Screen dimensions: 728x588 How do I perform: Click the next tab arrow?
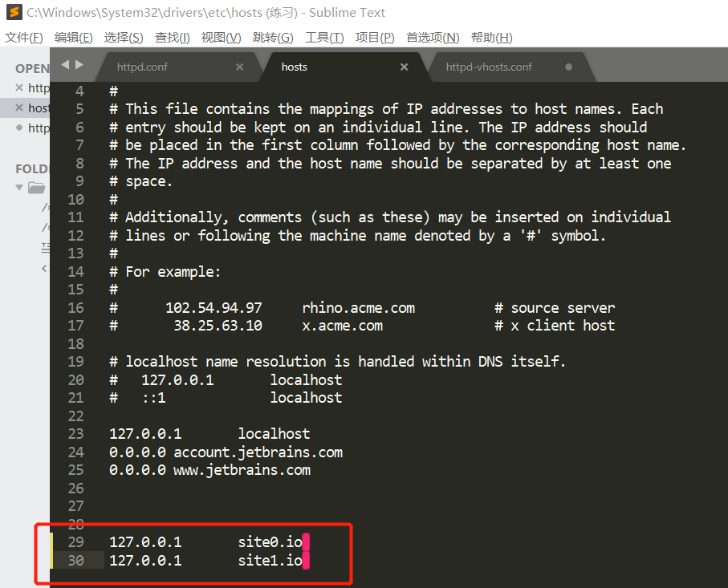79,64
